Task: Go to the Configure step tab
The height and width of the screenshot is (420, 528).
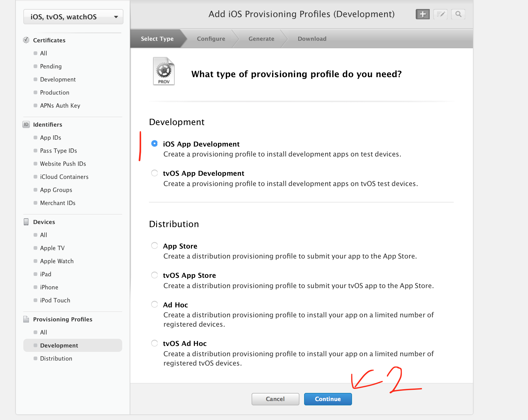Action: coord(211,39)
